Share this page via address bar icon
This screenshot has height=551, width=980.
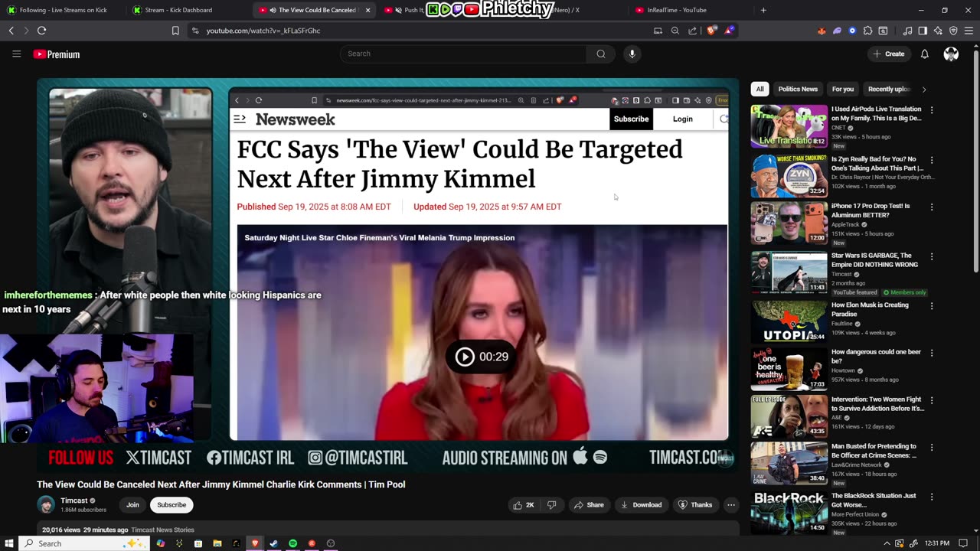coord(692,31)
